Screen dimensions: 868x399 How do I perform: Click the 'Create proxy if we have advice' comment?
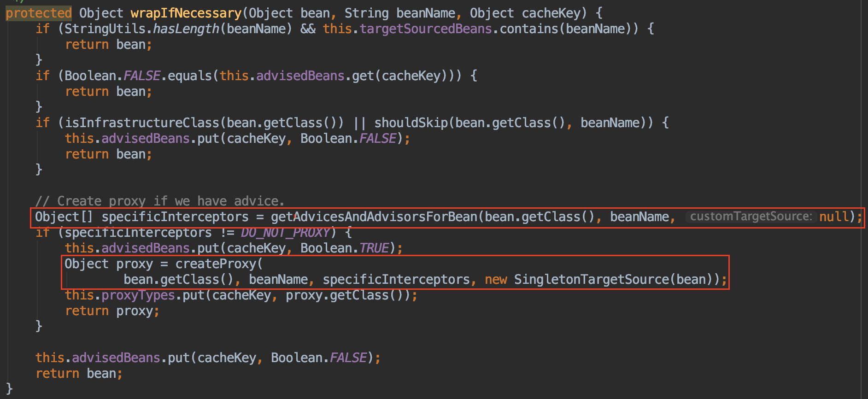[160, 201]
